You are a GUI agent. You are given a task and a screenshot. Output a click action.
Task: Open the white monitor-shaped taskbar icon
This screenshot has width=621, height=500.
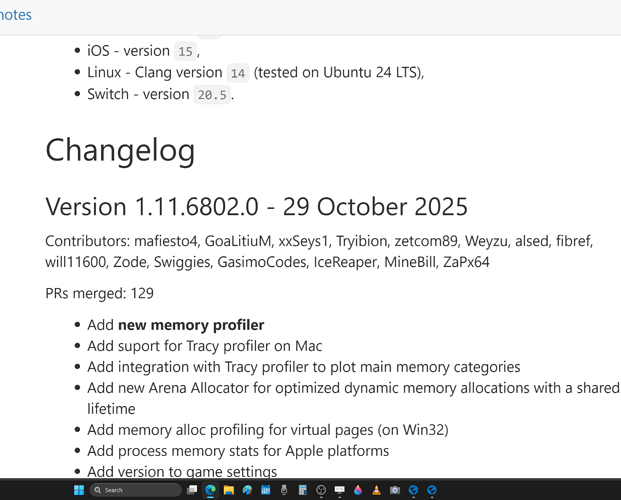pos(339,490)
